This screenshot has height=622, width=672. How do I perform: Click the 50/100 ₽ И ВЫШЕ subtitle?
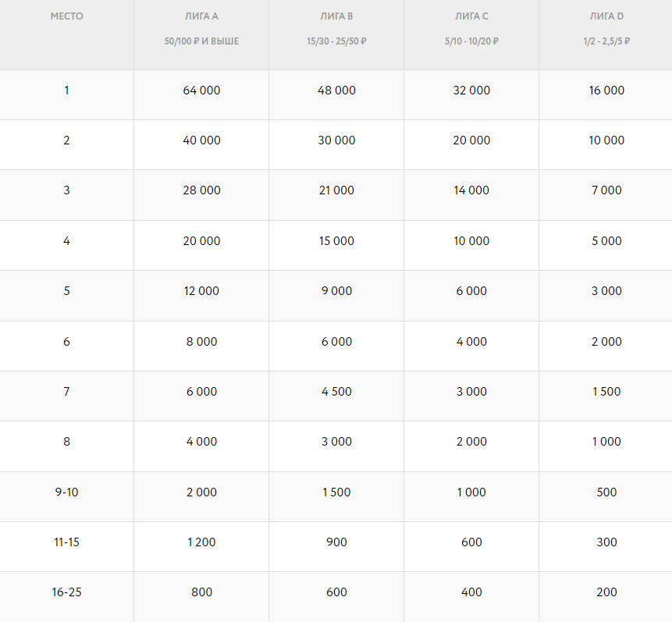201,41
